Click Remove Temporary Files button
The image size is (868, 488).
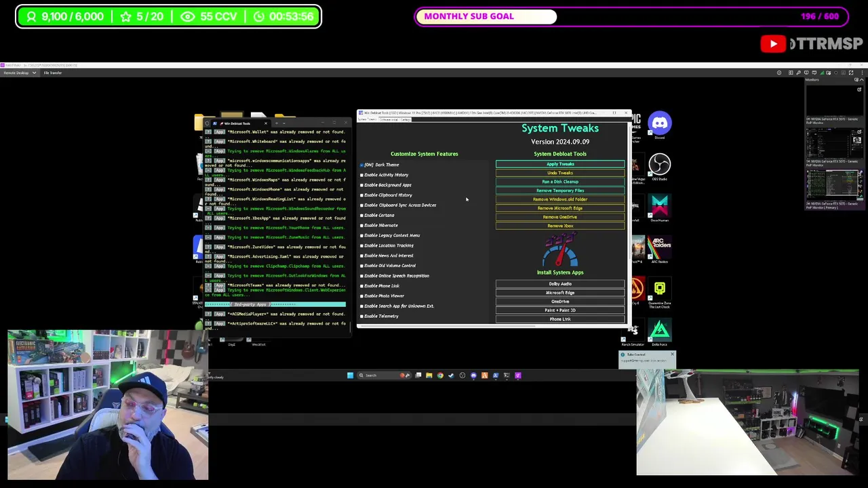point(560,190)
